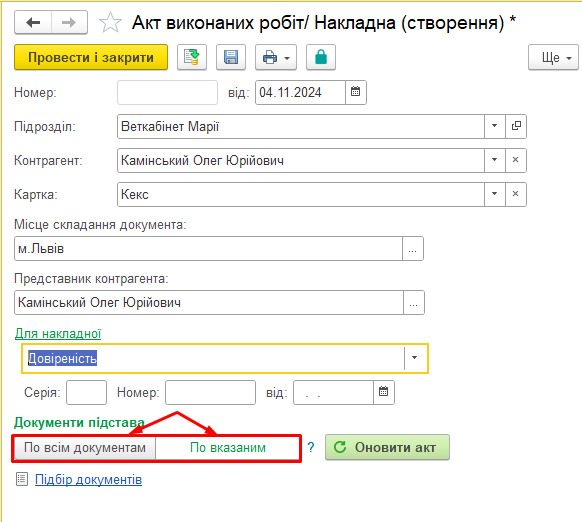
Task: Click the teal lock icon button
Action: point(321,57)
